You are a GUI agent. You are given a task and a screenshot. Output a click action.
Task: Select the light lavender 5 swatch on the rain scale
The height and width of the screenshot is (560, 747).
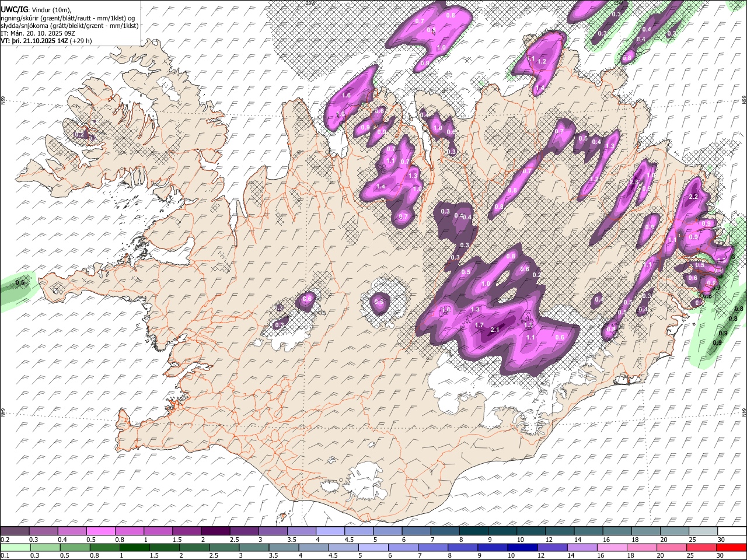pyautogui.click(x=373, y=547)
